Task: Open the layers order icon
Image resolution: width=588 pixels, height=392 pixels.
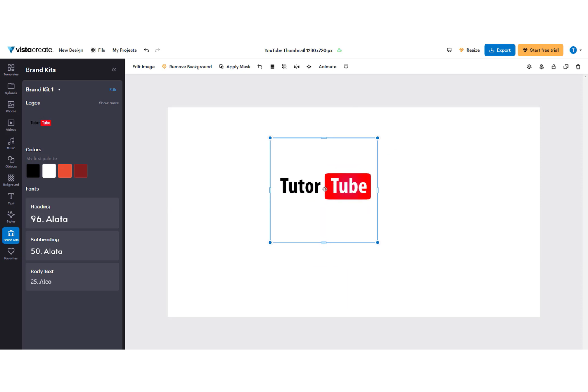Action: pos(529,67)
